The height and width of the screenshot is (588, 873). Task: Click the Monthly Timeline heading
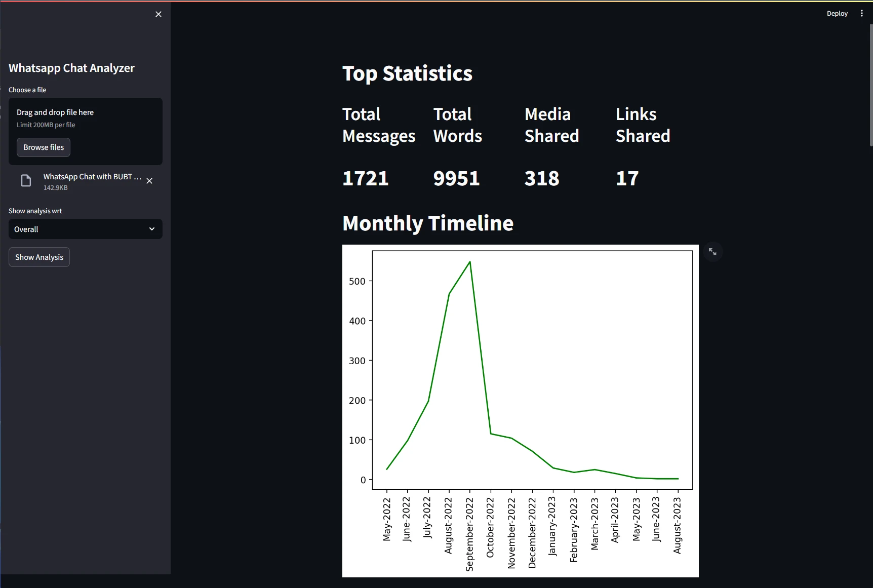click(x=428, y=223)
